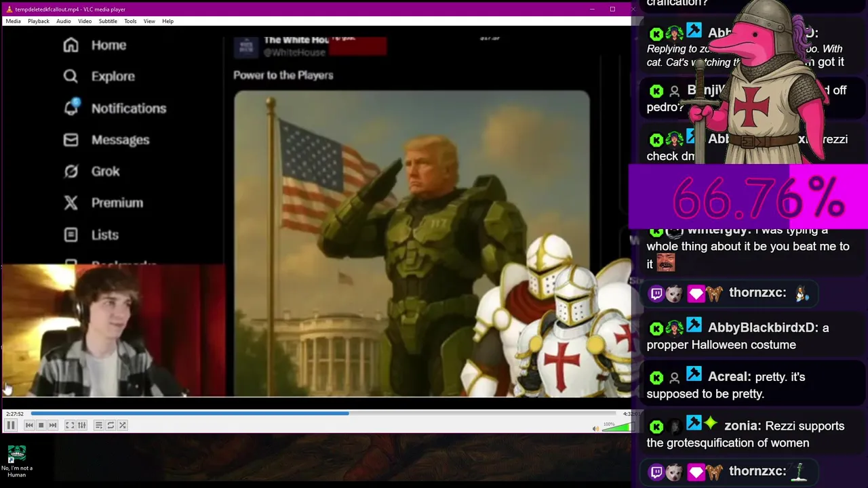Pause the video in VLC
The width and height of the screenshot is (868, 488).
click(11, 425)
